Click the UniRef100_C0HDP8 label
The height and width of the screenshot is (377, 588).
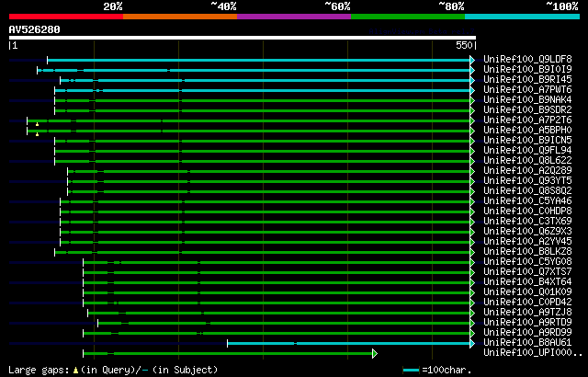click(527, 211)
